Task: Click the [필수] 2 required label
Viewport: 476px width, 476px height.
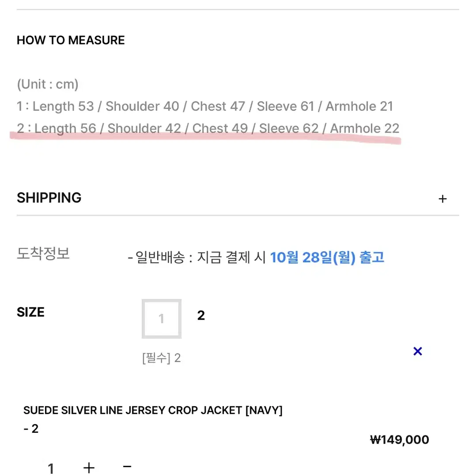Action: (x=162, y=358)
